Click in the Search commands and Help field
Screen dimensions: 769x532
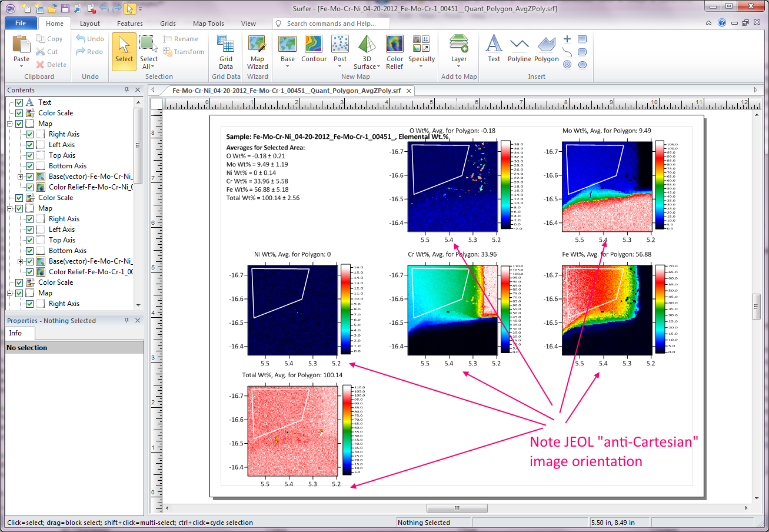pyautogui.click(x=337, y=24)
